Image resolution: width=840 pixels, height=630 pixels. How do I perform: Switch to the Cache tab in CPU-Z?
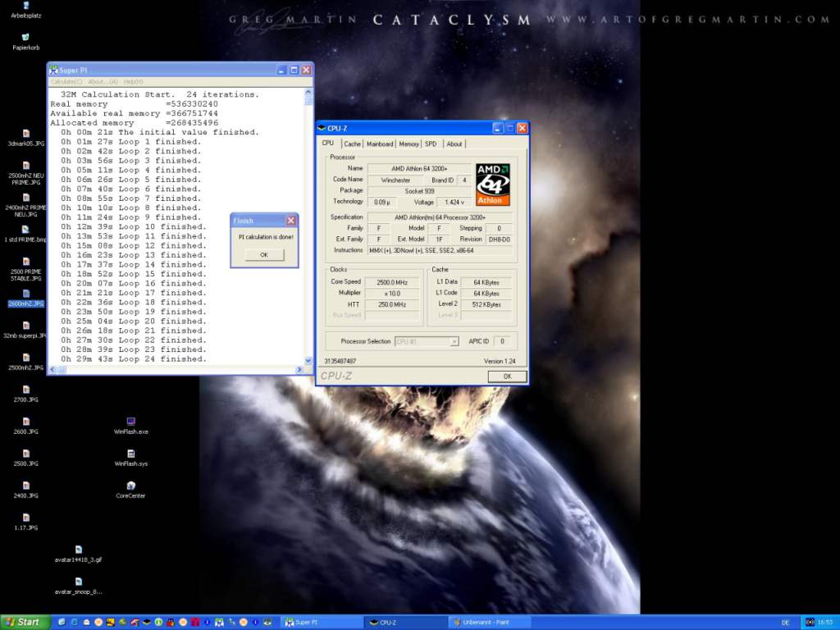(352, 144)
